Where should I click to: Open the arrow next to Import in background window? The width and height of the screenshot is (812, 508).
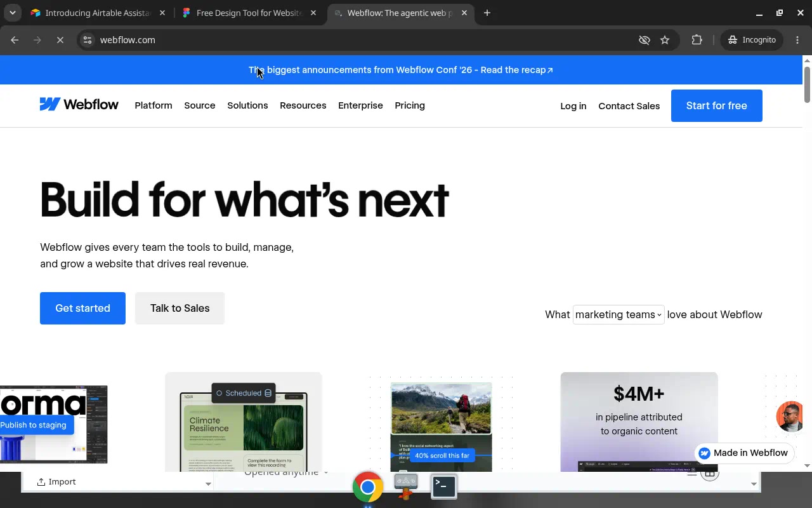point(207,484)
